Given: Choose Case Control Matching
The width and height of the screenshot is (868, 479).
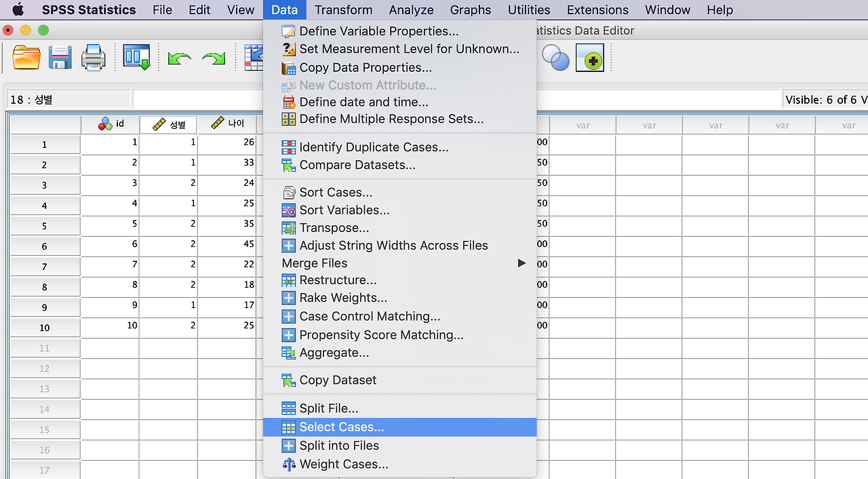Looking at the screenshot, I should pyautogui.click(x=400, y=316).
